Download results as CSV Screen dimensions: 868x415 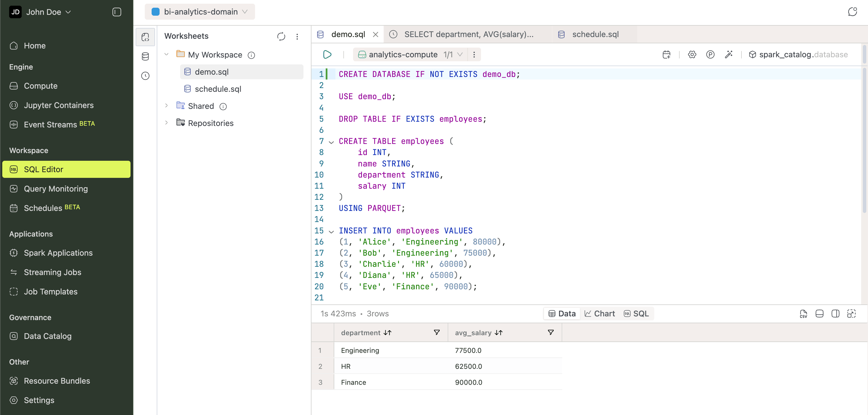click(x=804, y=314)
